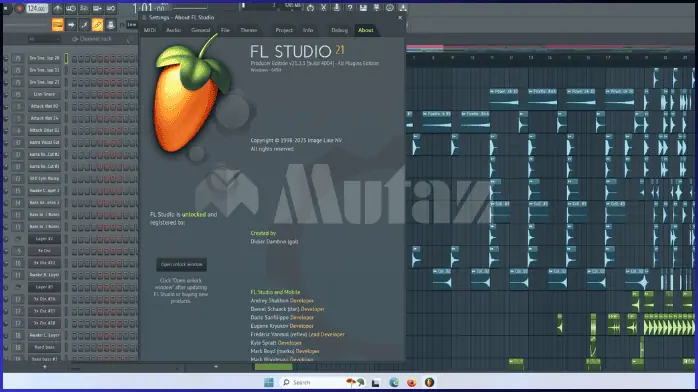Click Linn Snare mixer track number box
Viewport: 698px width, 392px height.
coord(18,94)
